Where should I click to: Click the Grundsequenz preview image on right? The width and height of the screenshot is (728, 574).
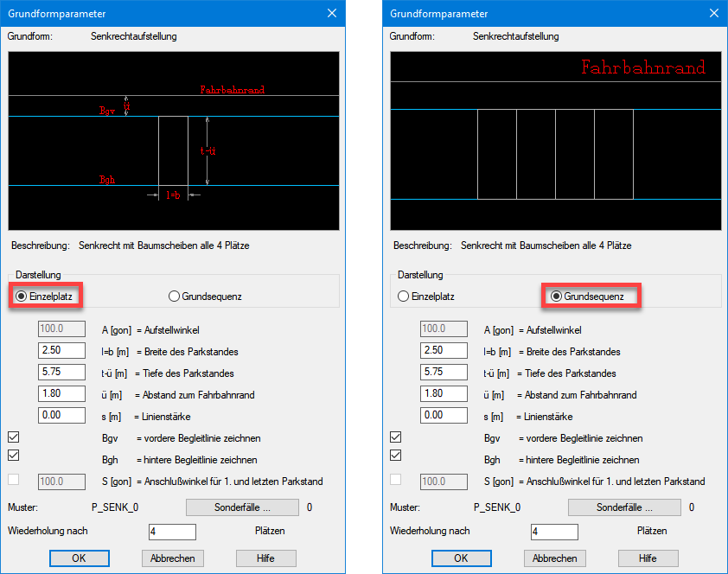(556, 140)
